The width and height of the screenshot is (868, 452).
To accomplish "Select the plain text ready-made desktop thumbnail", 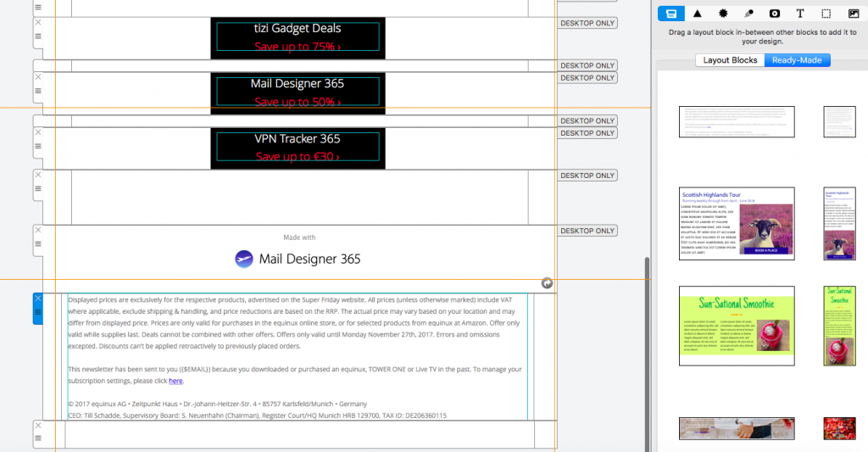I will (x=737, y=122).
